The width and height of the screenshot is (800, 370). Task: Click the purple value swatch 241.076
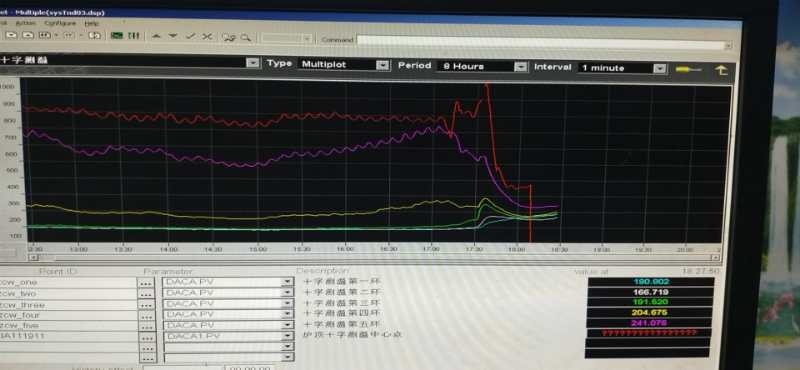click(648, 323)
